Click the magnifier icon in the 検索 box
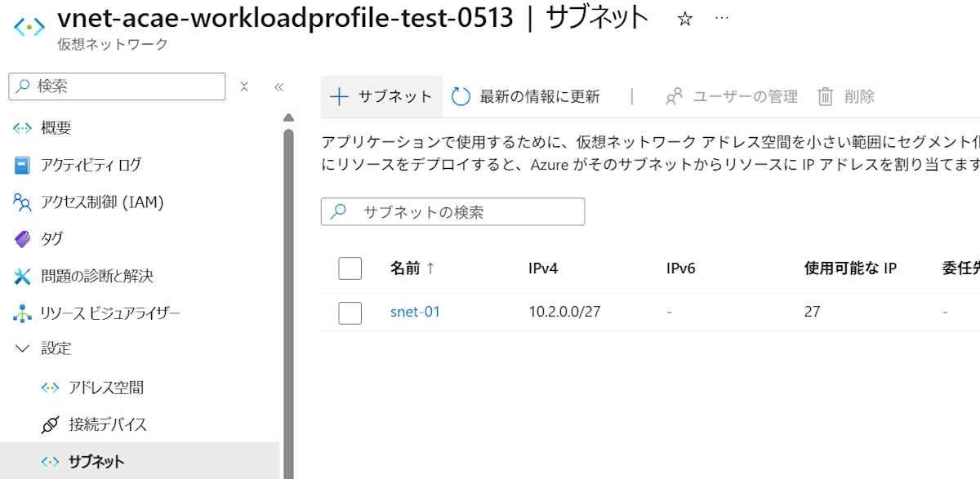Viewport: 980px width, 479px height. (x=23, y=86)
